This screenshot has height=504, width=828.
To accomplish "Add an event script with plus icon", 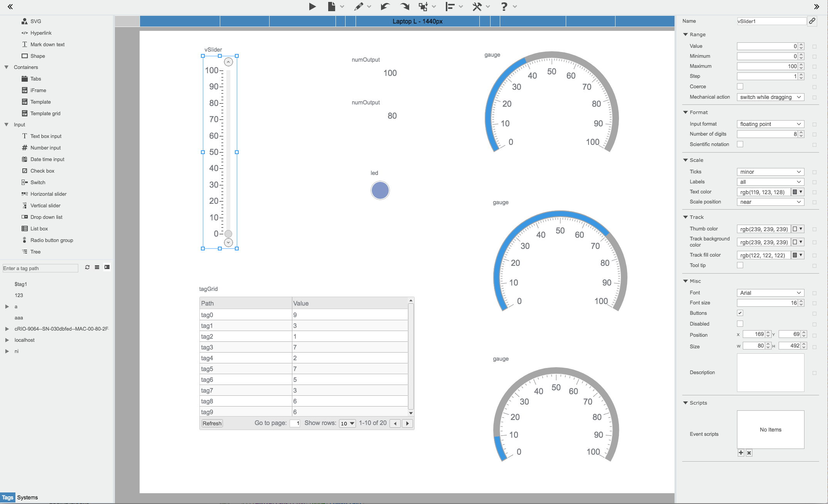I will 741,453.
